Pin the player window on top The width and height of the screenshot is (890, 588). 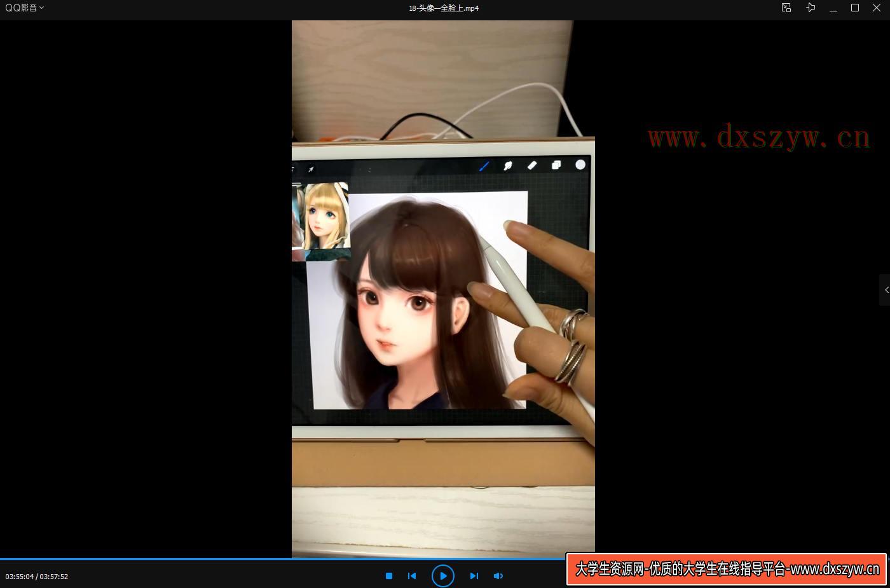coord(811,8)
